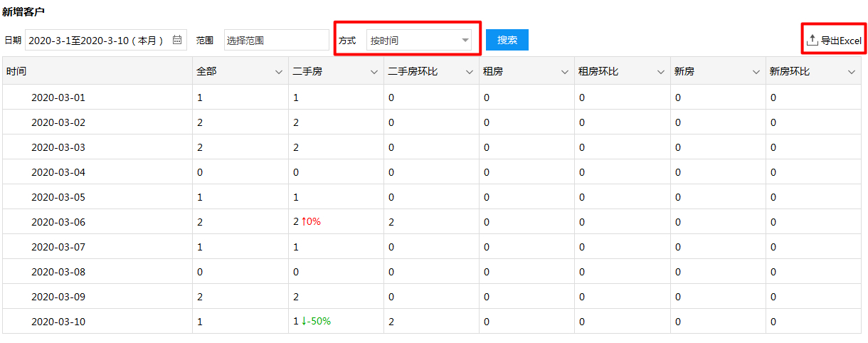Open the 全部 column chevron menu

[x=279, y=72]
